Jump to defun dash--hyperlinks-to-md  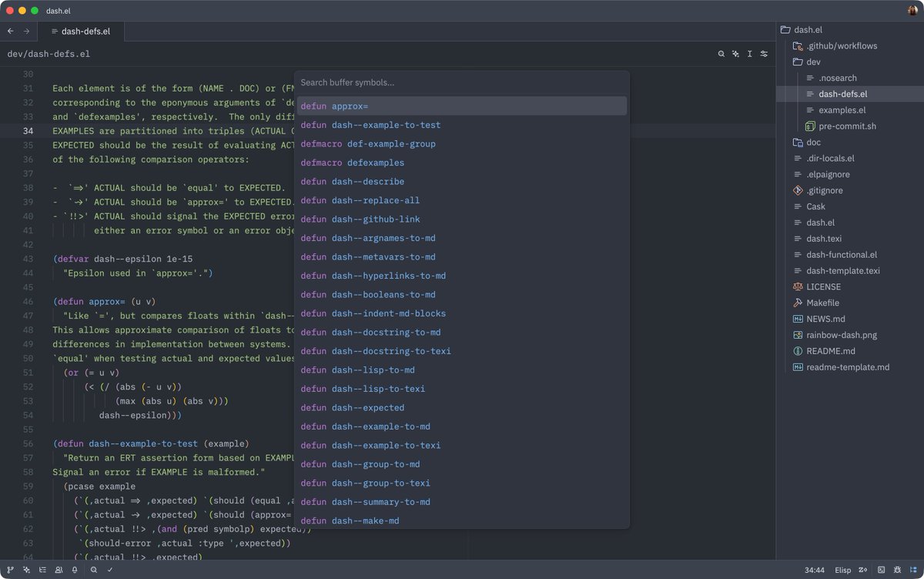tap(462, 276)
